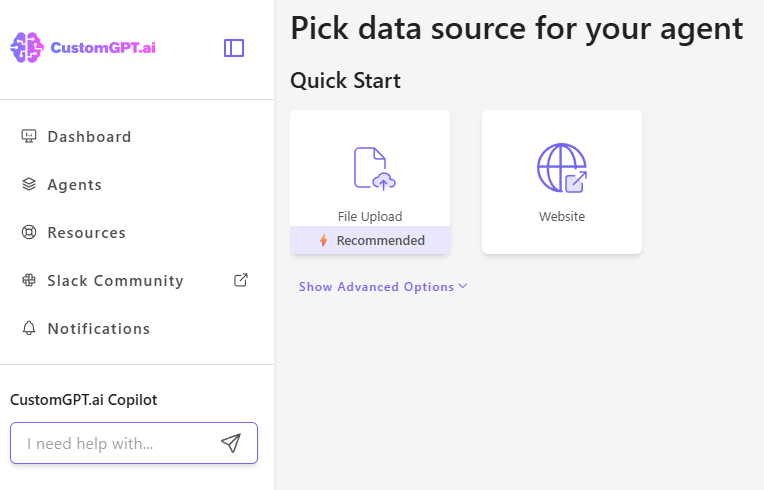Image resolution: width=764 pixels, height=490 pixels.
Task: Go to the Agents page
Action: 75,185
